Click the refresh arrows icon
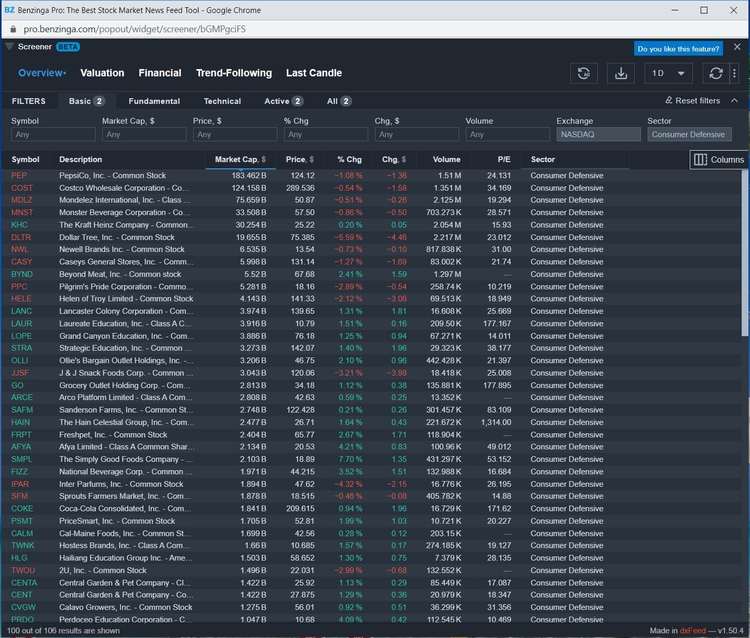Image resolution: width=750 pixels, height=638 pixels. 716,73
